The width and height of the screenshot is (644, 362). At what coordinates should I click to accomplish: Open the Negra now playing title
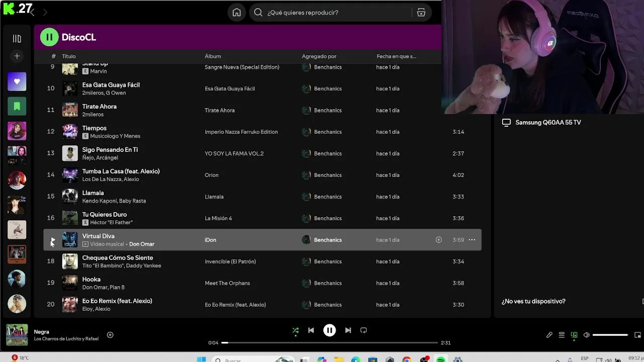click(x=41, y=332)
